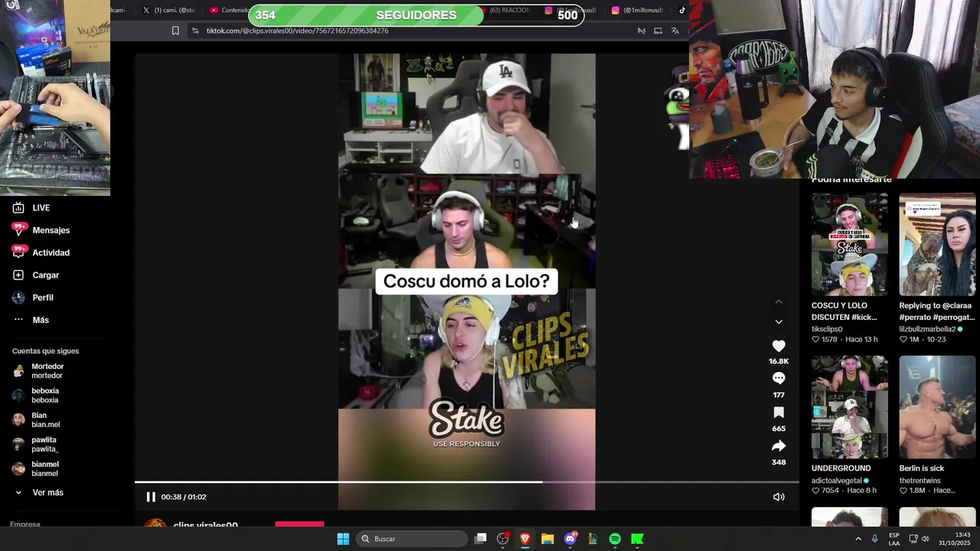This screenshot has height=551, width=980.
Task: Open Cargar upload page
Action: pos(35,275)
